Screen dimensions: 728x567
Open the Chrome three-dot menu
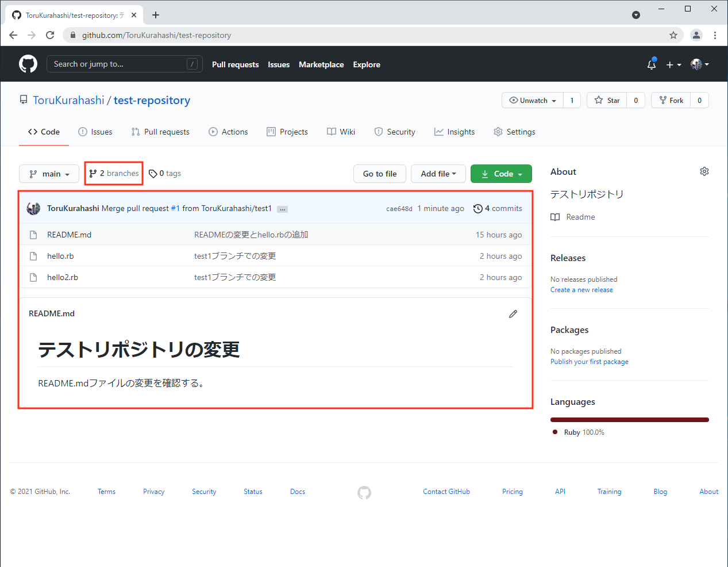point(715,35)
